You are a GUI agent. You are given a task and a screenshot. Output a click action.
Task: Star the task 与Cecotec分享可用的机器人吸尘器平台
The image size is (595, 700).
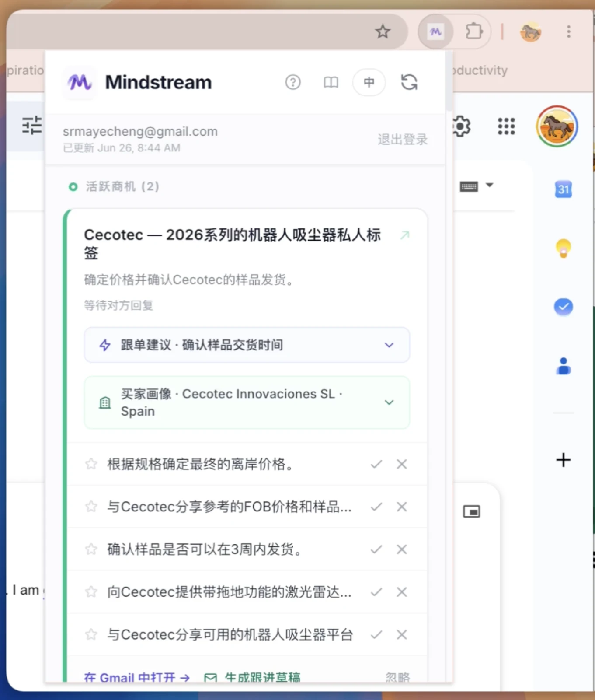pyautogui.click(x=91, y=634)
